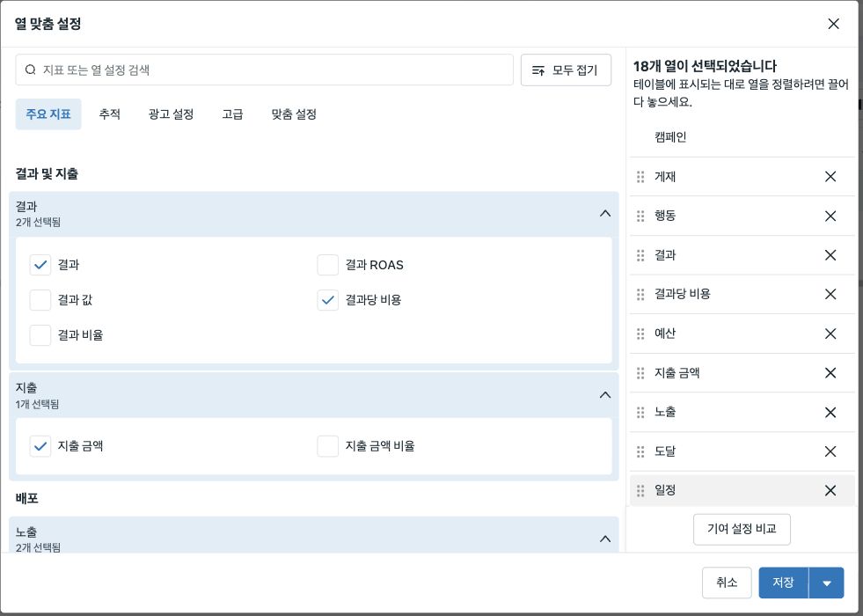863x616 pixels.
Task: Open the 고급 tab
Action: [232, 114]
